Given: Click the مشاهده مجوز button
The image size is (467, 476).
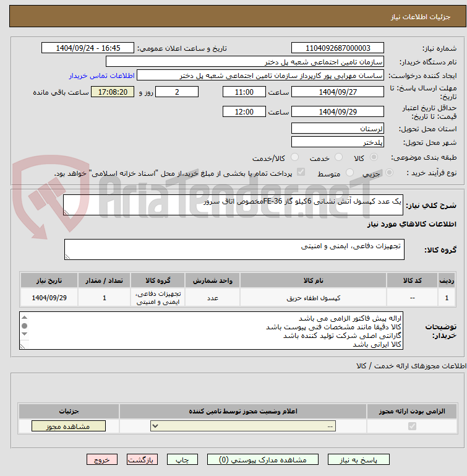Looking at the screenshot, I should tap(69, 426).
